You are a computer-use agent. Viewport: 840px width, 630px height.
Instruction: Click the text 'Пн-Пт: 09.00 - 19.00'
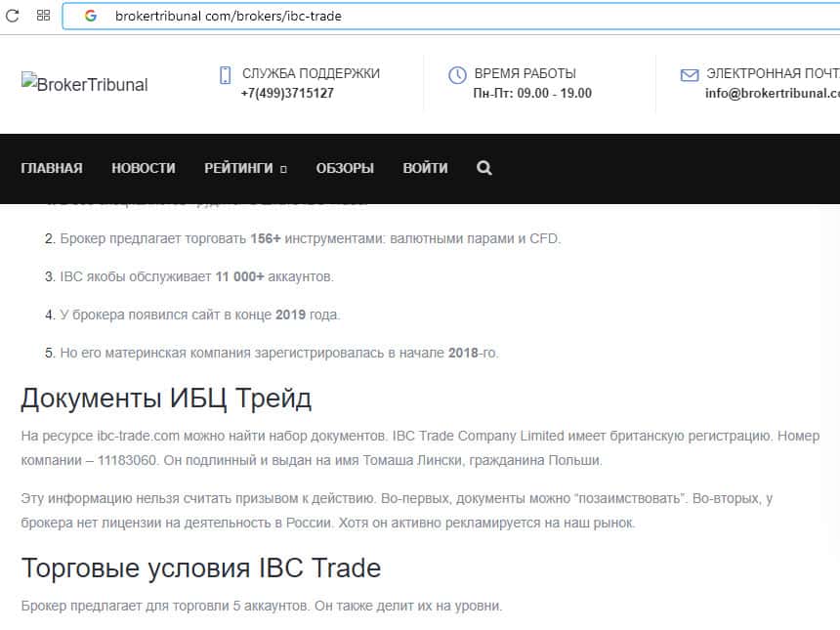tap(532, 93)
